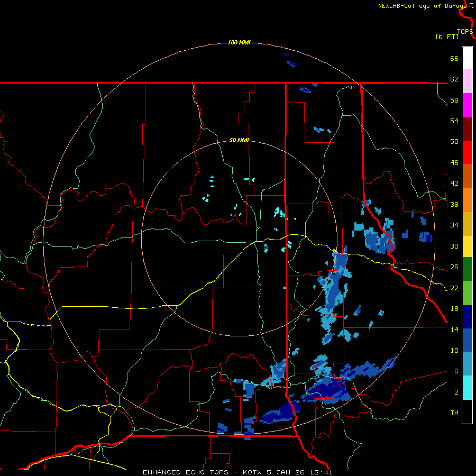
Task: Click the "TH" threshold legend label
Action: (454, 413)
